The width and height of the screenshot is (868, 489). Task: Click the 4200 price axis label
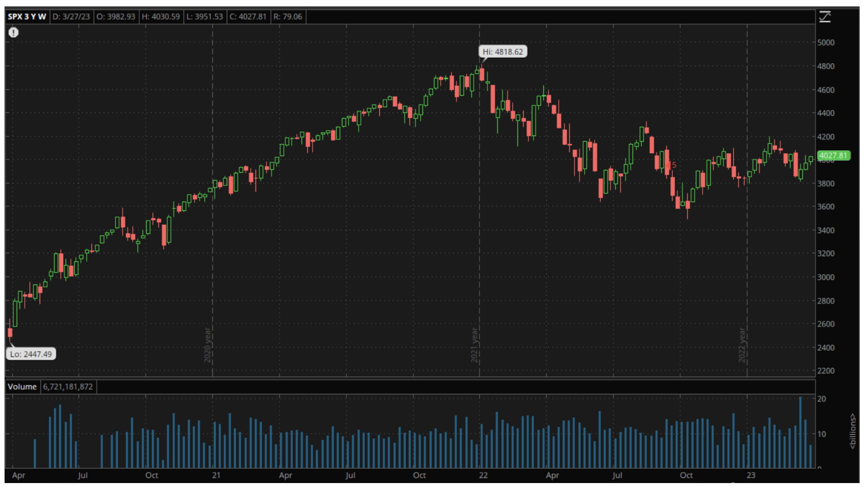pyautogui.click(x=826, y=137)
